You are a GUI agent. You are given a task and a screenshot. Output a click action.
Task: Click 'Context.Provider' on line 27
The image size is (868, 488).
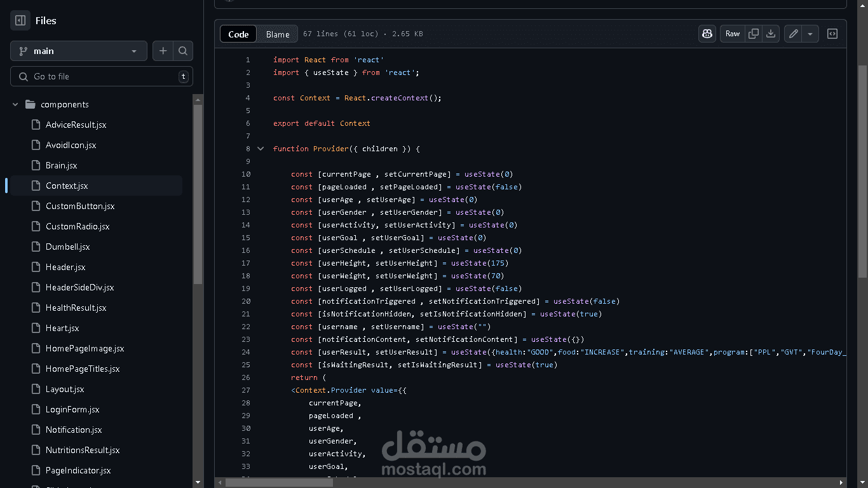point(331,390)
